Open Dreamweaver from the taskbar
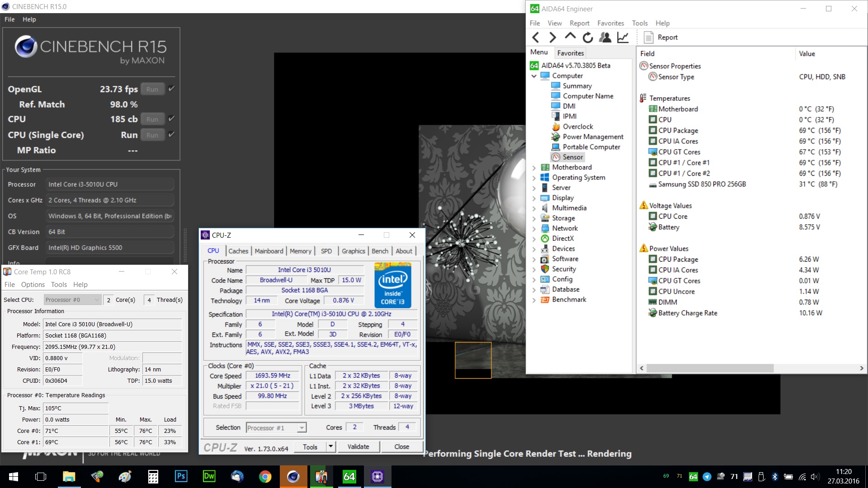 tap(209, 477)
